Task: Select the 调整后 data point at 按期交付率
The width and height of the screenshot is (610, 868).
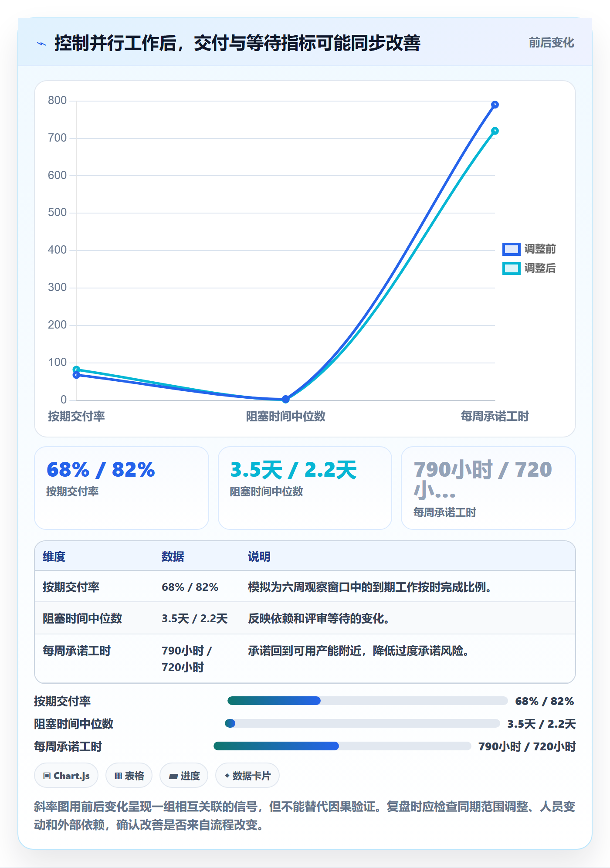Action: tap(76, 370)
